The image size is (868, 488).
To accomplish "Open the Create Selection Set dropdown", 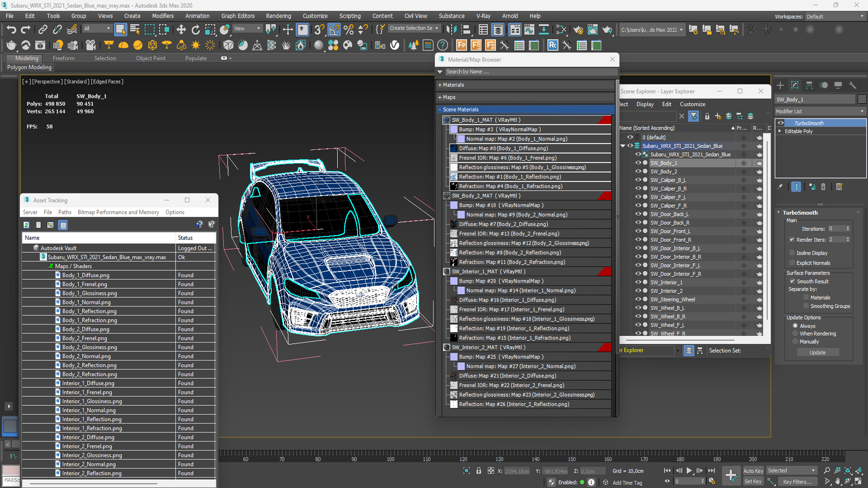I will pyautogui.click(x=414, y=28).
